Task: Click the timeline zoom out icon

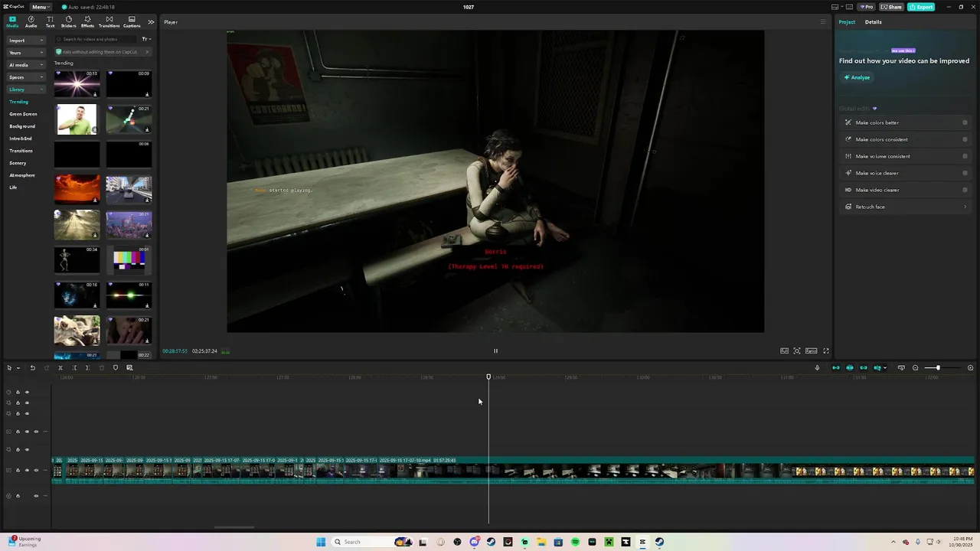Action: (915, 368)
